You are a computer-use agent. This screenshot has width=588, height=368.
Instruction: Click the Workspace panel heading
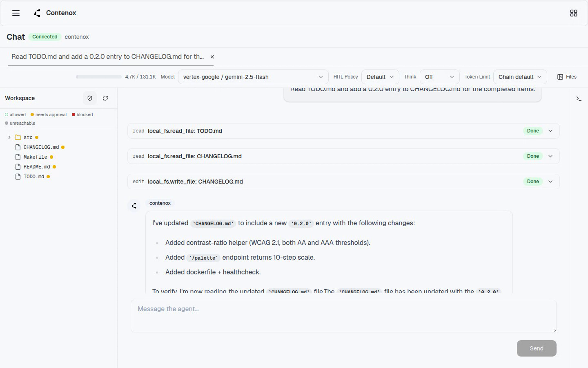click(x=20, y=98)
